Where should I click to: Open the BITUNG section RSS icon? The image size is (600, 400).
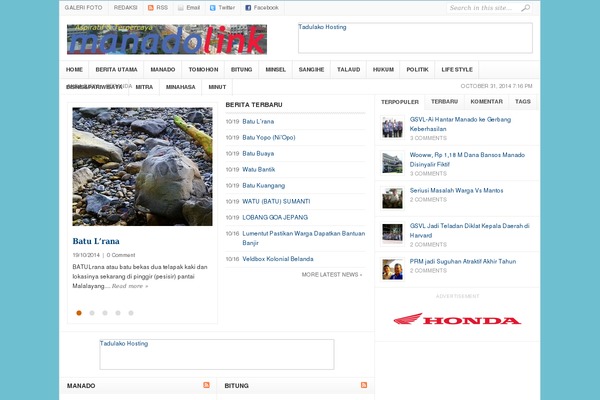364,385
